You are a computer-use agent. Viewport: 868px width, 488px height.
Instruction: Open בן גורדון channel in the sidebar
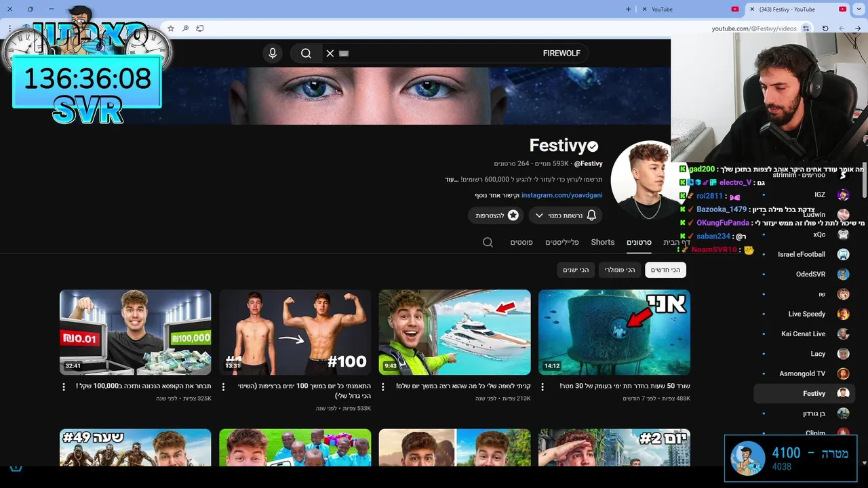[804, 413]
